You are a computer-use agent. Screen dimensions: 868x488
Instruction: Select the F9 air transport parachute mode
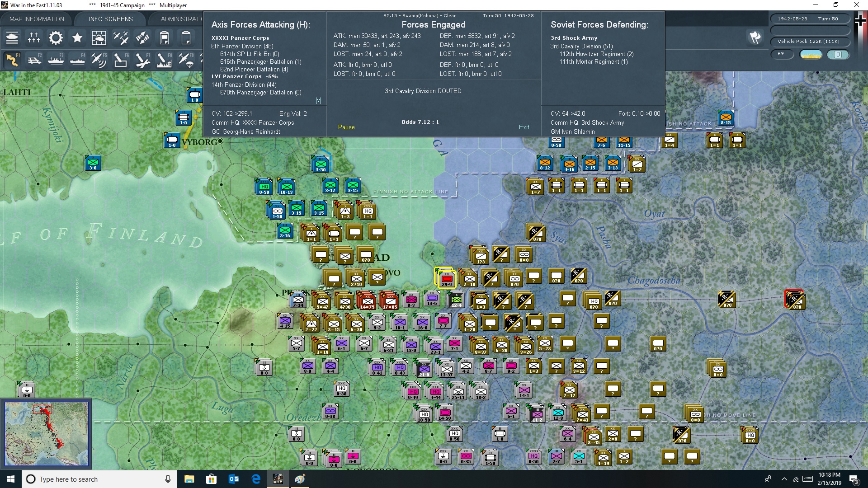186,60
